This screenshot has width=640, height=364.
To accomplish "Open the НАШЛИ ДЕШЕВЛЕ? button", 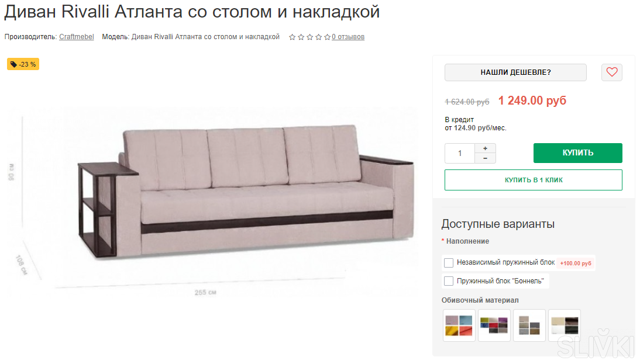I will pyautogui.click(x=515, y=72).
